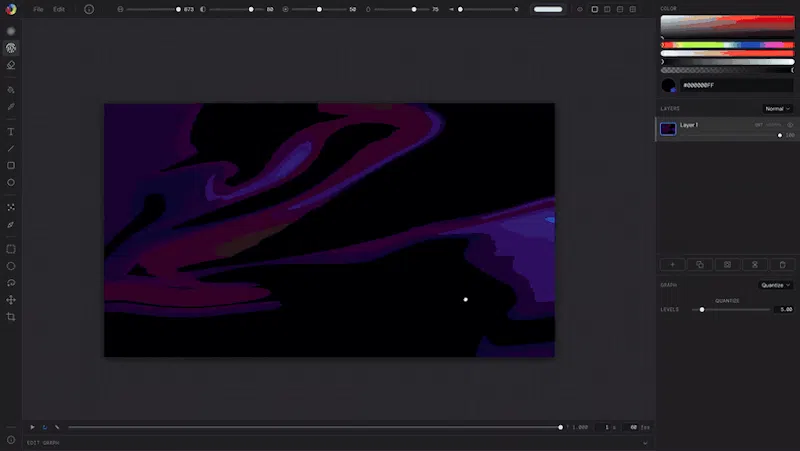Click the add new layer plus button
The width and height of the screenshot is (800, 451).
(x=672, y=264)
